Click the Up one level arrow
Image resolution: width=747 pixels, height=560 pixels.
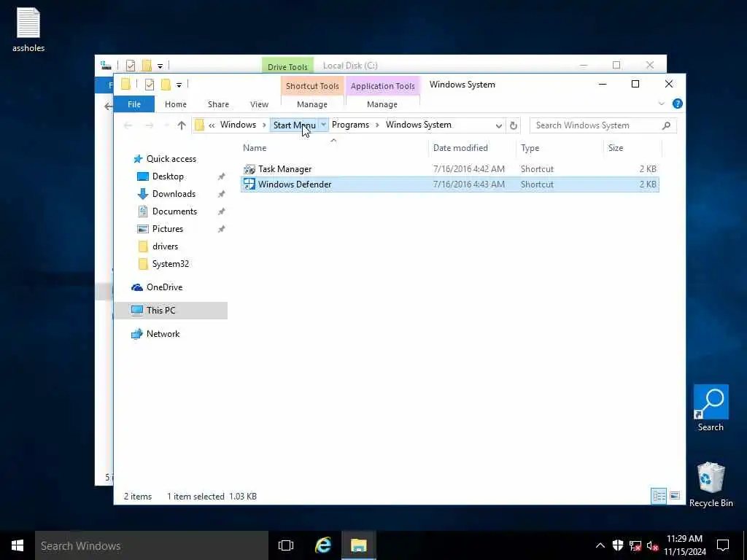pos(182,125)
